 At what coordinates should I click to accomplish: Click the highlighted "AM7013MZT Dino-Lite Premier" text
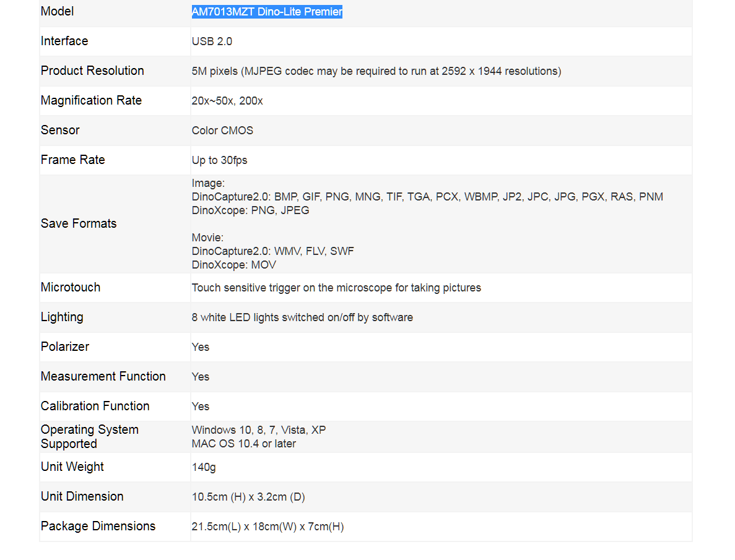[267, 12]
